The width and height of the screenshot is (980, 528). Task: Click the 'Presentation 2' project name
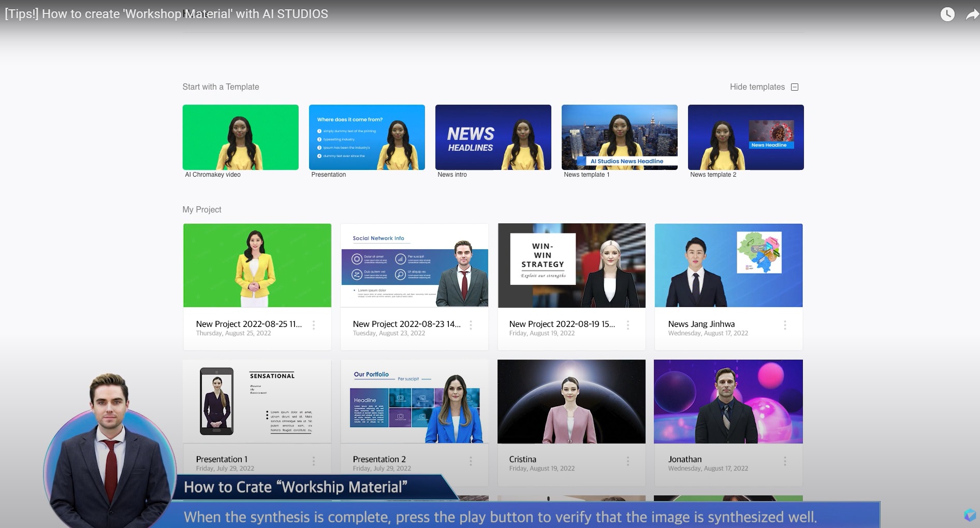click(379, 459)
